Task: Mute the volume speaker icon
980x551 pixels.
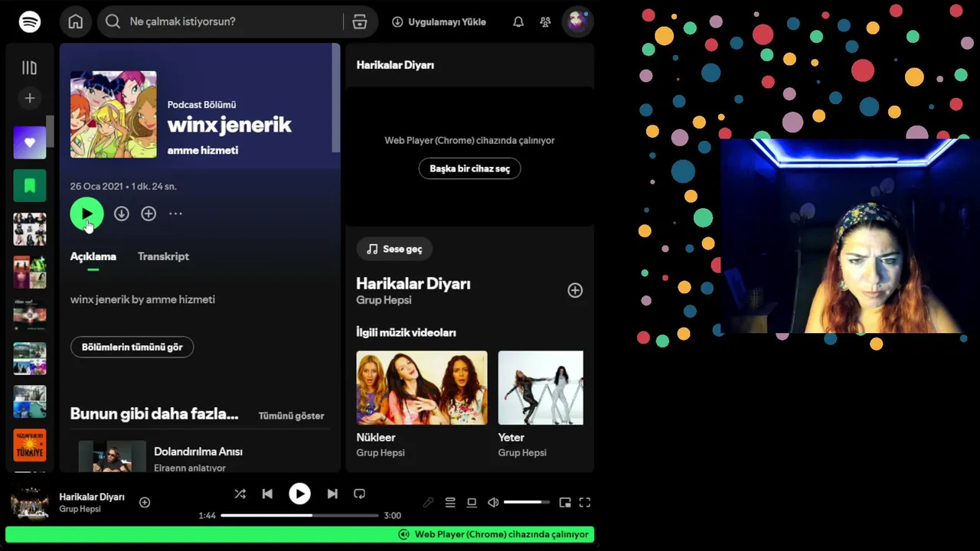Action: click(493, 503)
